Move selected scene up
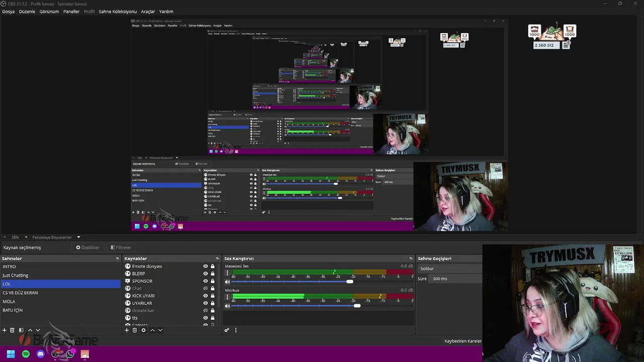Image resolution: width=644 pixels, height=362 pixels. [x=30, y=330]
